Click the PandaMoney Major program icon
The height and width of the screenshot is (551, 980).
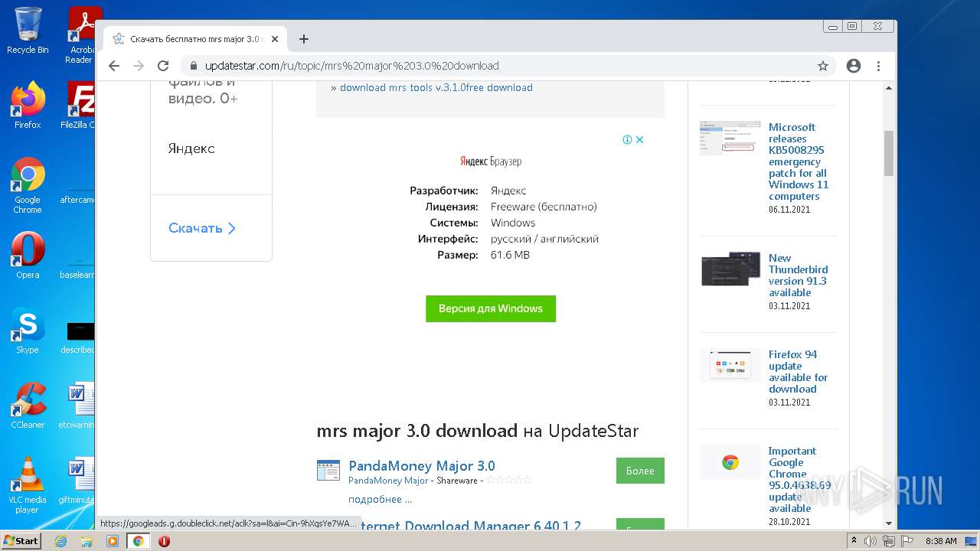[328, 471]
